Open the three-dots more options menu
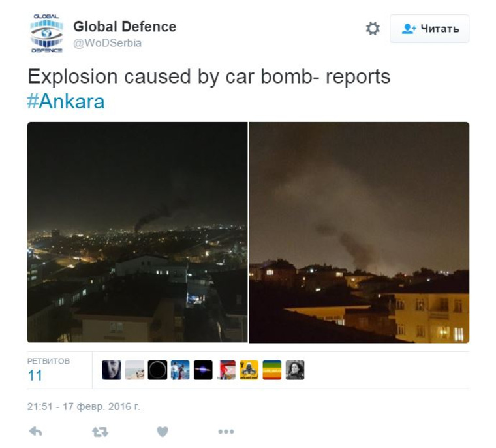496x448 pixels. pos(226,432)
